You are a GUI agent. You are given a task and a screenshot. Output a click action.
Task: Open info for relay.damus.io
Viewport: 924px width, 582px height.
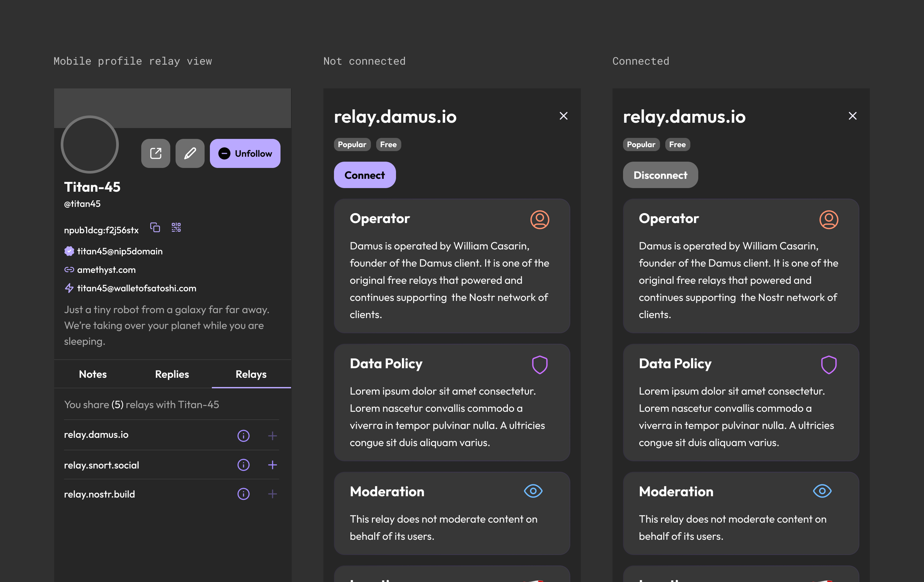pyautogui.click(x=243, y=436)
